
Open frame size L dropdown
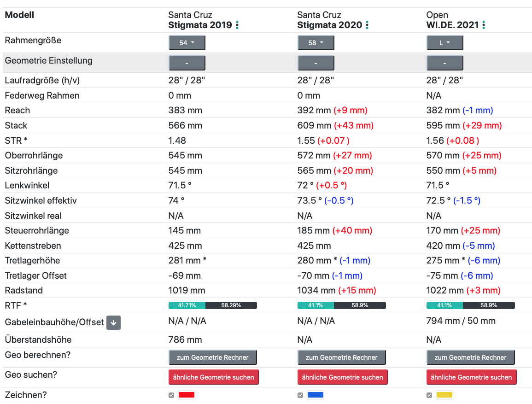[x=444, y=43]
